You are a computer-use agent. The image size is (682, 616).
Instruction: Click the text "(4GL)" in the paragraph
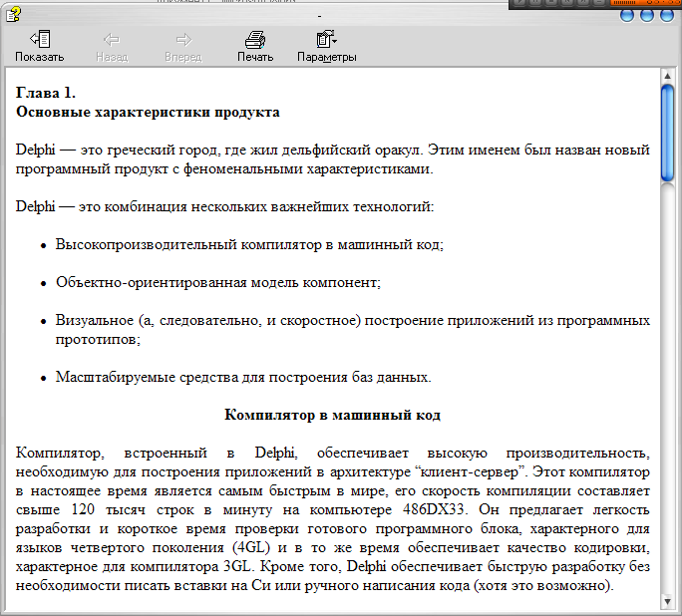[x=251, y=547]
